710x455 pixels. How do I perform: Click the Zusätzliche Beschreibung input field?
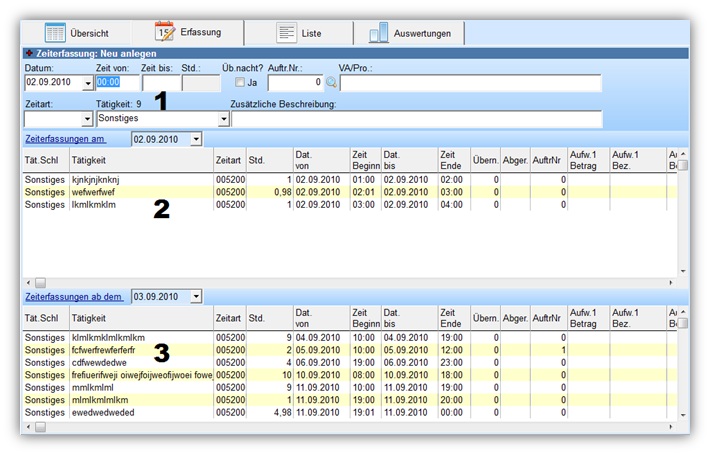tap(417, 119)
